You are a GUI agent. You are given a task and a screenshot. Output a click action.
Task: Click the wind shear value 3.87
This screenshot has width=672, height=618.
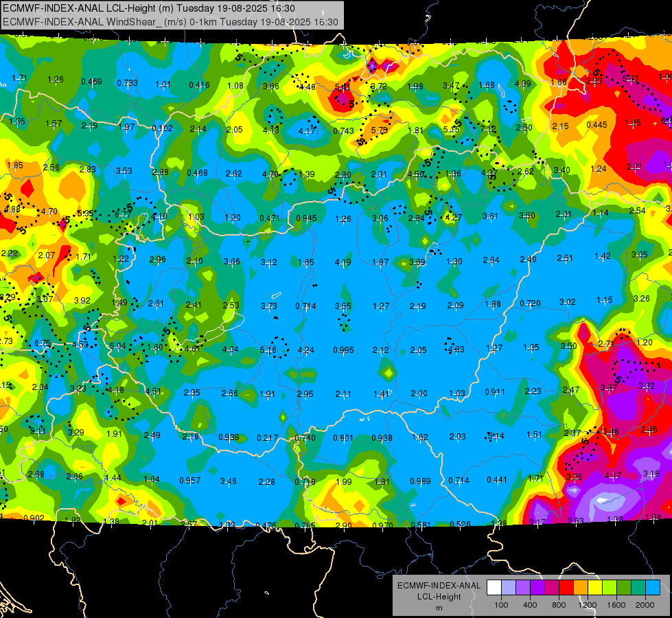point(609,388)
